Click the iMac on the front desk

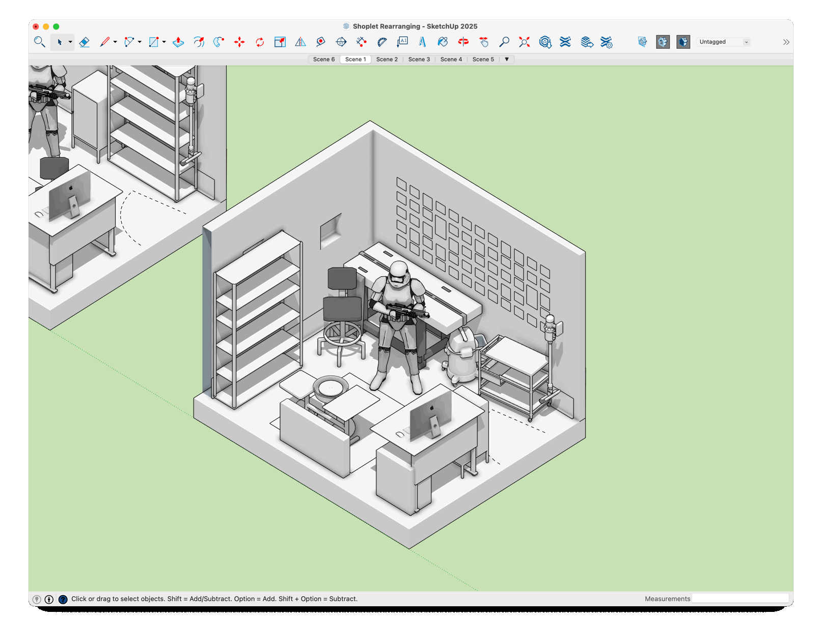coord(431,415)
